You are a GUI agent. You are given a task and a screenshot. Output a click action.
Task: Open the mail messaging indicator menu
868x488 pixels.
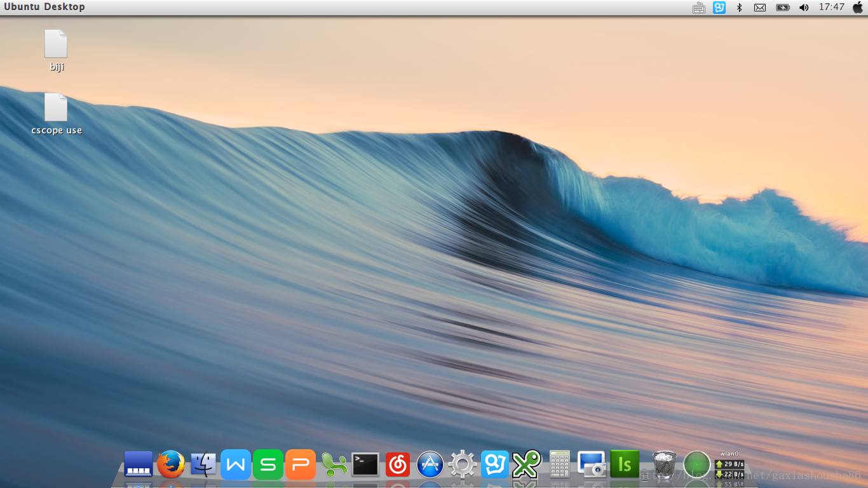coord(760,8)
